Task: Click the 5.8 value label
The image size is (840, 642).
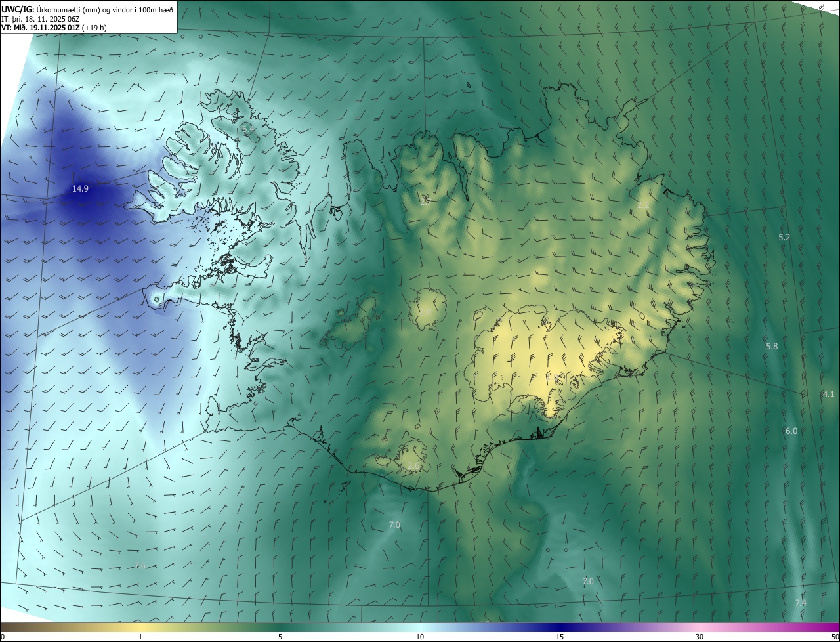Action: [772, 346]
